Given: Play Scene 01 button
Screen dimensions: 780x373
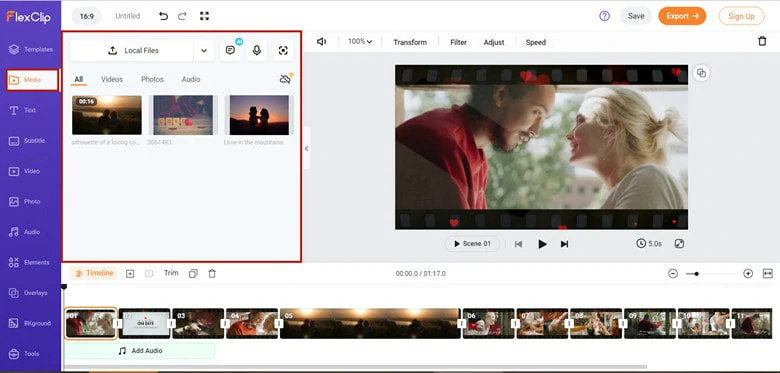Looking at the screenshot, I should [x=472, y=244].
